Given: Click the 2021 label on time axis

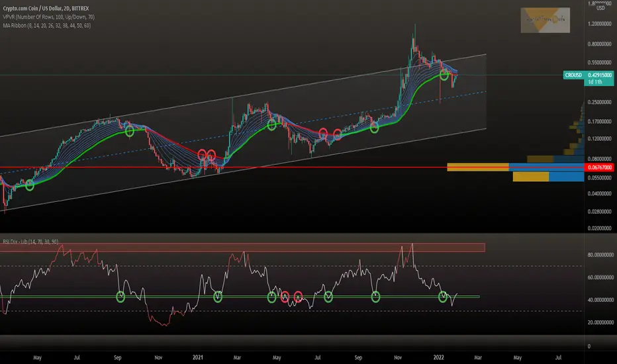Looking at the screenshot, I should click(197, 357).
